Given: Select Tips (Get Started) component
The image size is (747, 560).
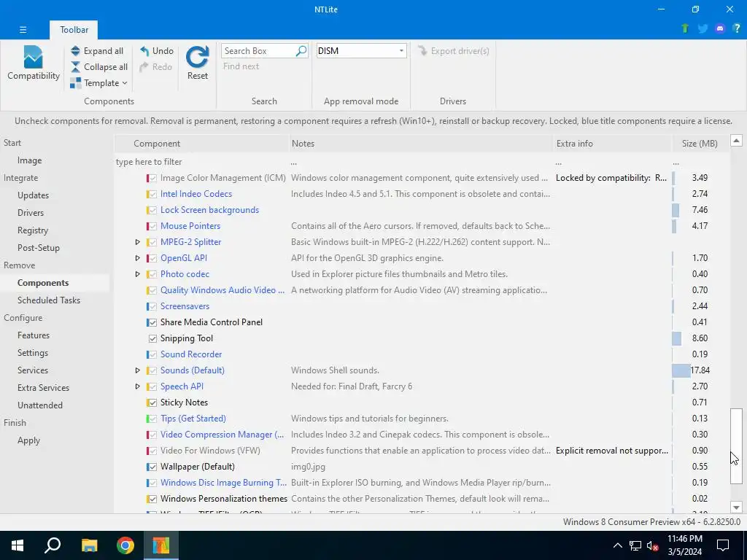Looking at the screenshot, I should point(193,419).
